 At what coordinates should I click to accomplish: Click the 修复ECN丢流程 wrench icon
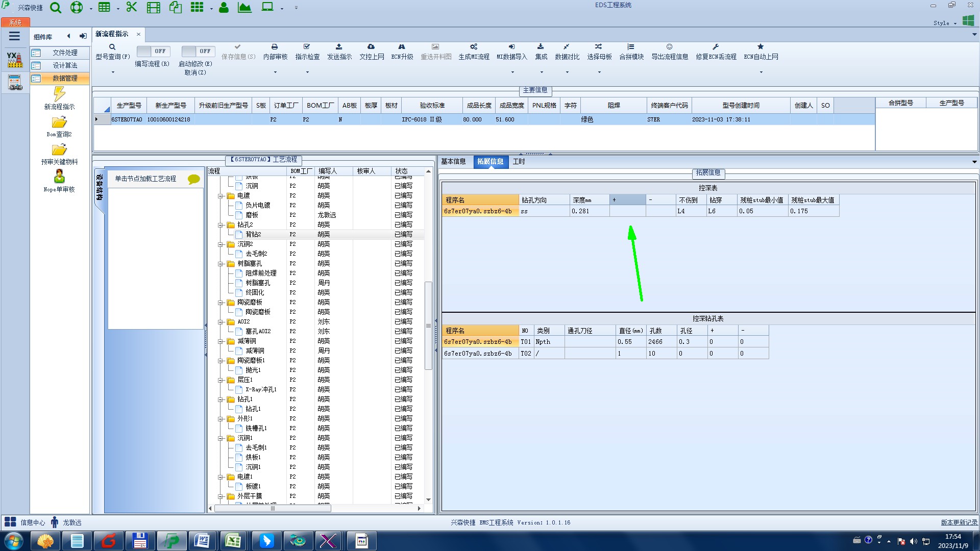pyautogui.click(x=716, y=47)
